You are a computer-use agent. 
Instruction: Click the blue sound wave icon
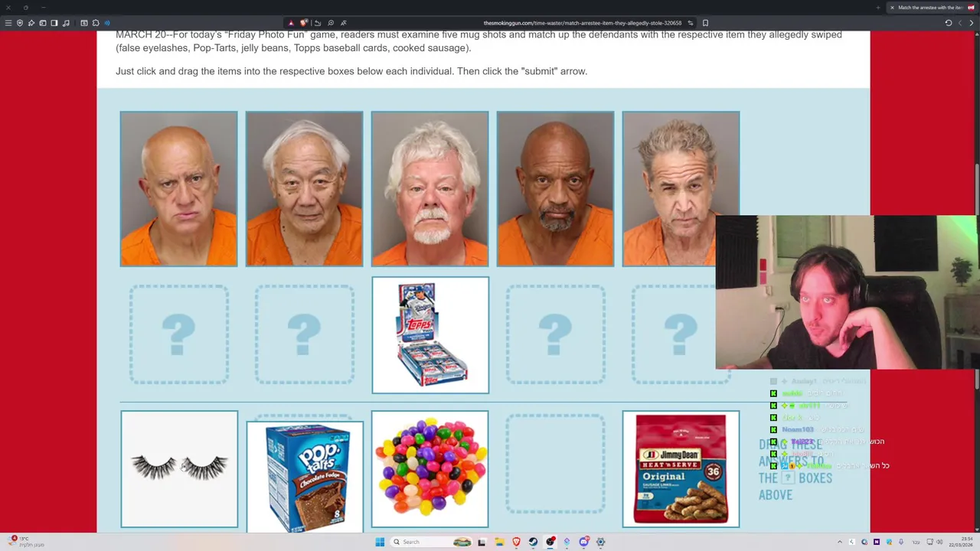(x=107, y=23)
